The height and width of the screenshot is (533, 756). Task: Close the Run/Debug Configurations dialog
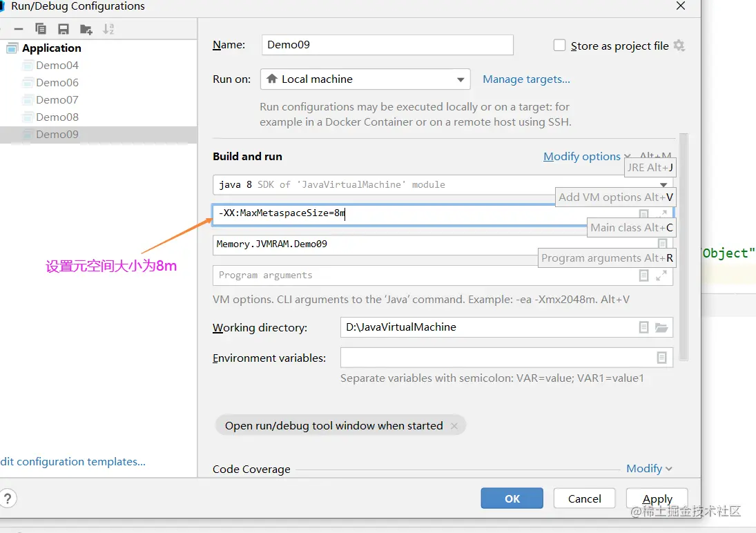coord(681,6)
